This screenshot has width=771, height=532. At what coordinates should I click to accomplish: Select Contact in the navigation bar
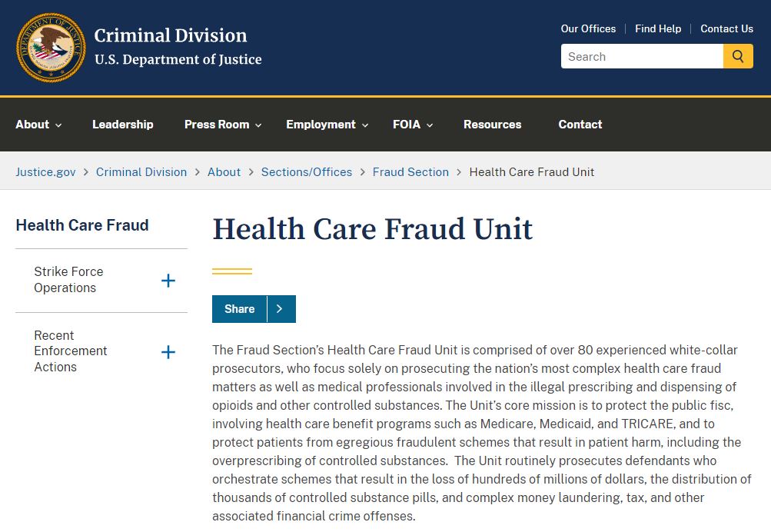(580, 125)
